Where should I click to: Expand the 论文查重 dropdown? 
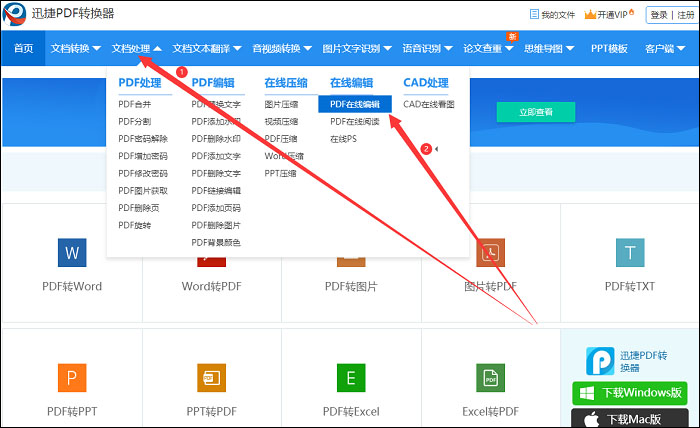pos(488,48)
